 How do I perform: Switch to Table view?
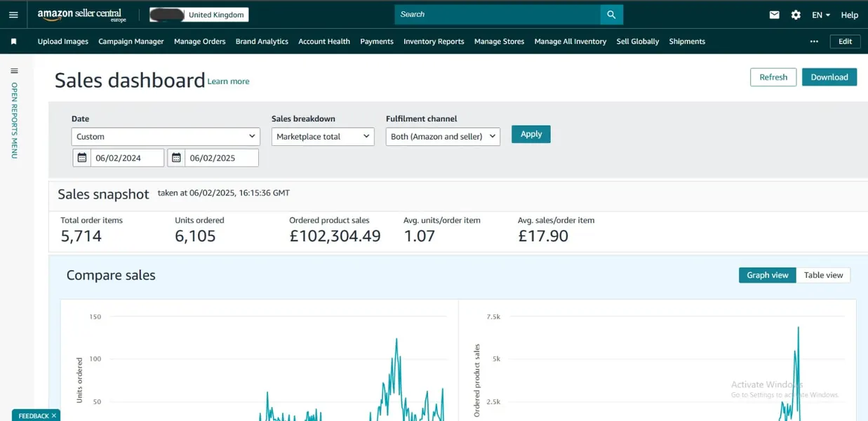click(823, 275)
